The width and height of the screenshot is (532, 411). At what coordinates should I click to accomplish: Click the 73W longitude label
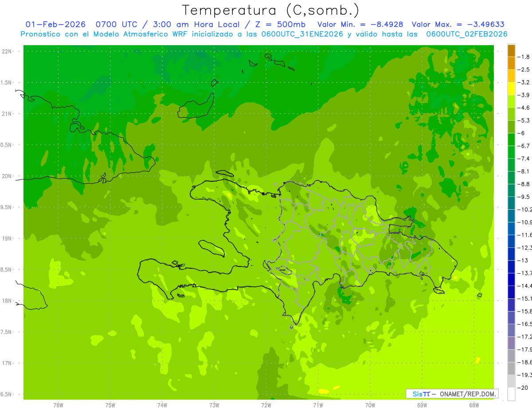pyautogui.click(x=214, y=405)
